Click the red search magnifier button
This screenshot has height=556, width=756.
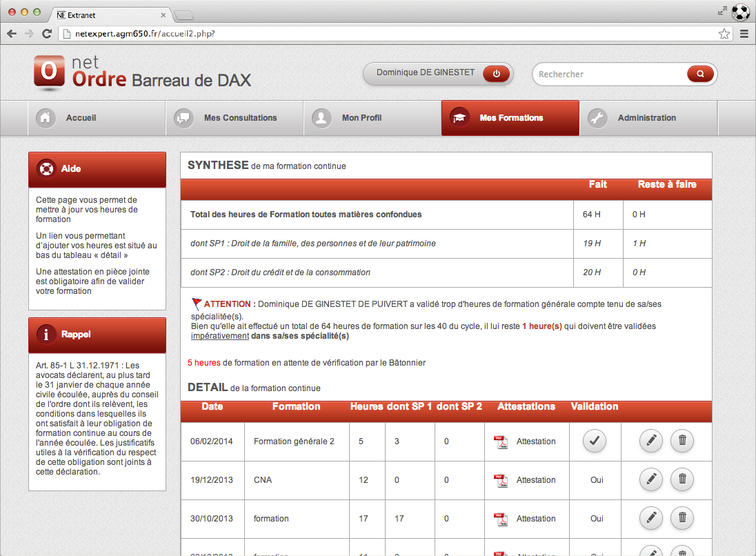(700, 74)
